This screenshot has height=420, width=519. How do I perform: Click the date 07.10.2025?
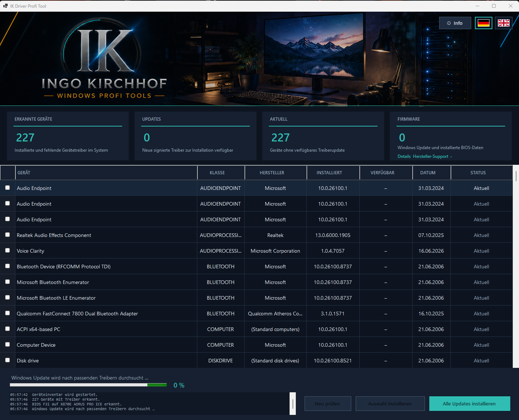tap(431, 235)
